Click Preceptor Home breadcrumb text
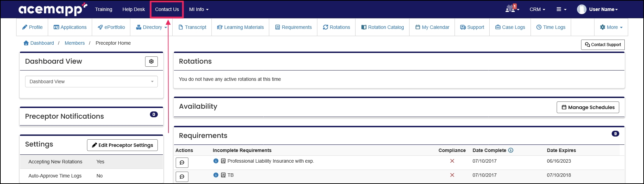644x184 pixels. [113, 43]
